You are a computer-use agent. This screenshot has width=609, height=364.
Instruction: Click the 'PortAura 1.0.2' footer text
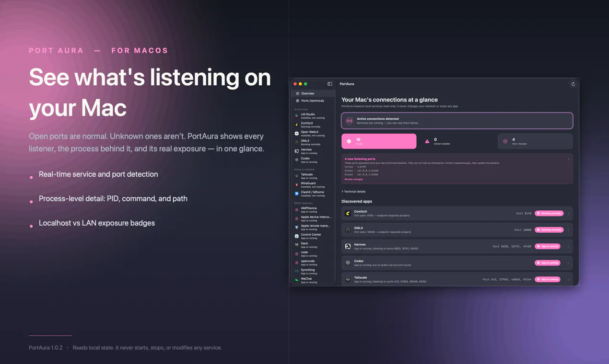pos(46,348)
